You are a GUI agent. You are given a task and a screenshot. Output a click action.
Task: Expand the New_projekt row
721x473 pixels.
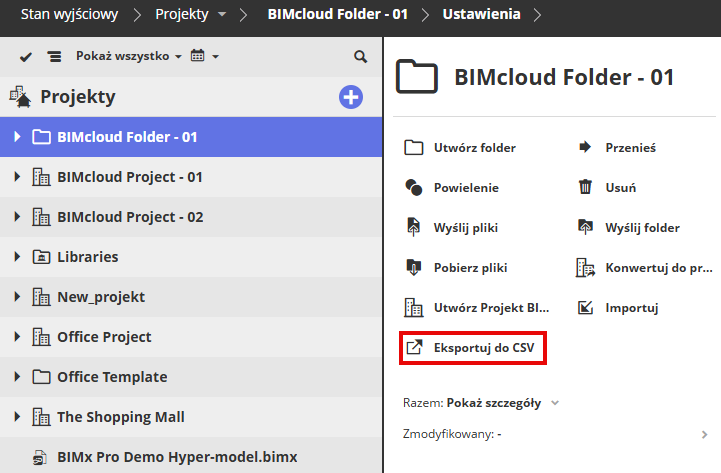coord(17,296)
